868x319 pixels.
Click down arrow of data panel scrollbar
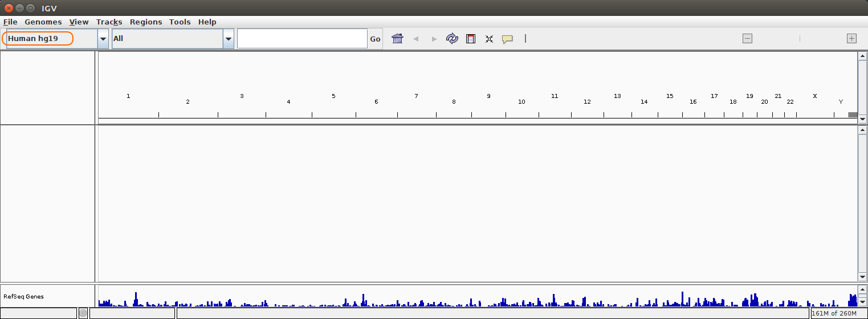[x=862, y=277]
